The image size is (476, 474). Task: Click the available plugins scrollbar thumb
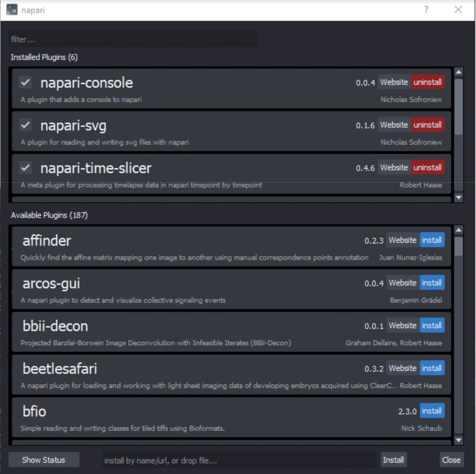(x=459, y=246)
